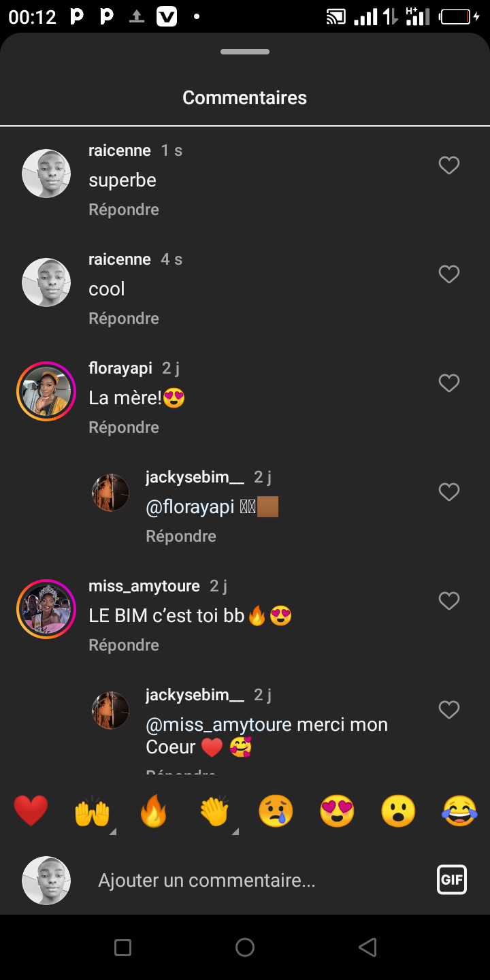The image size is (490, 980).
Task: Open the GIF picker
Action: (x=452, y=879)
